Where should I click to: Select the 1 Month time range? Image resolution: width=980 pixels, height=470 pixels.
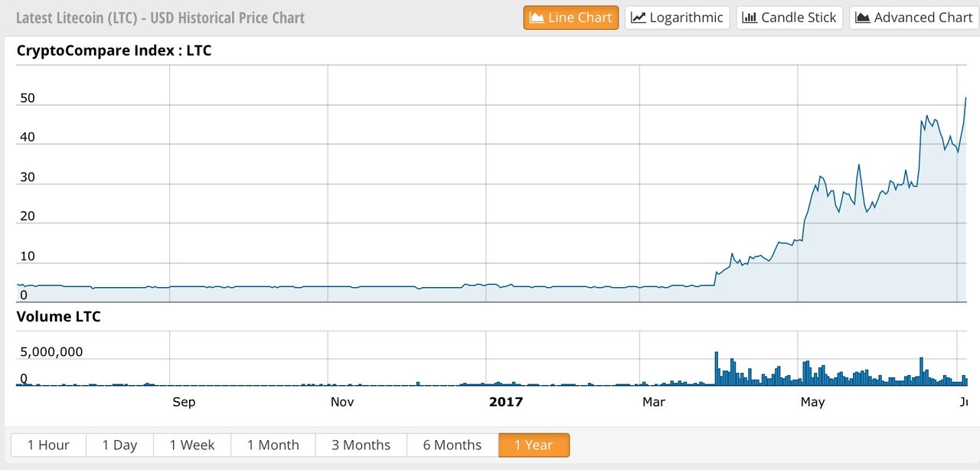click(x=273, y=445)
